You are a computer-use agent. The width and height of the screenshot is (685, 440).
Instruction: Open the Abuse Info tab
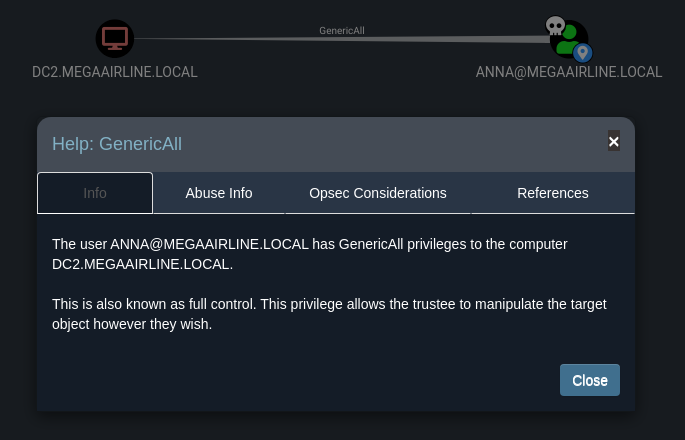tap(219, 193)
